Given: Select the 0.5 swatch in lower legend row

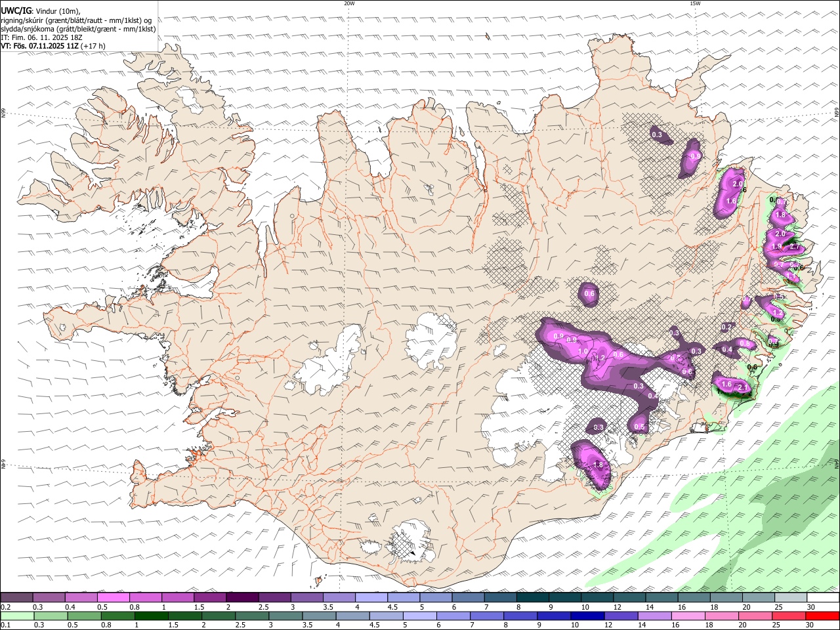Looking at the screenshot, I should [85, 616].
